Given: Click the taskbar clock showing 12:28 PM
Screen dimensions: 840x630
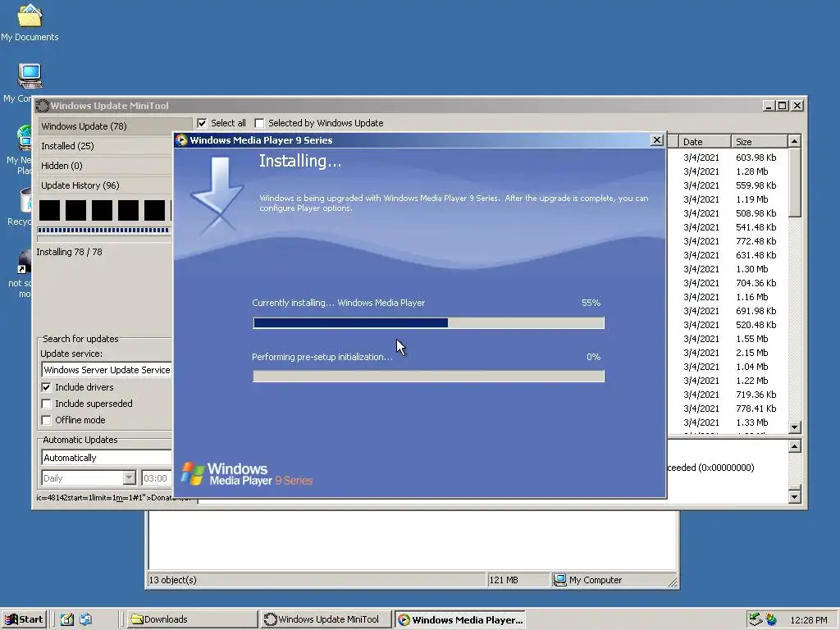Looking at the screenshot, I should (808, 620).
